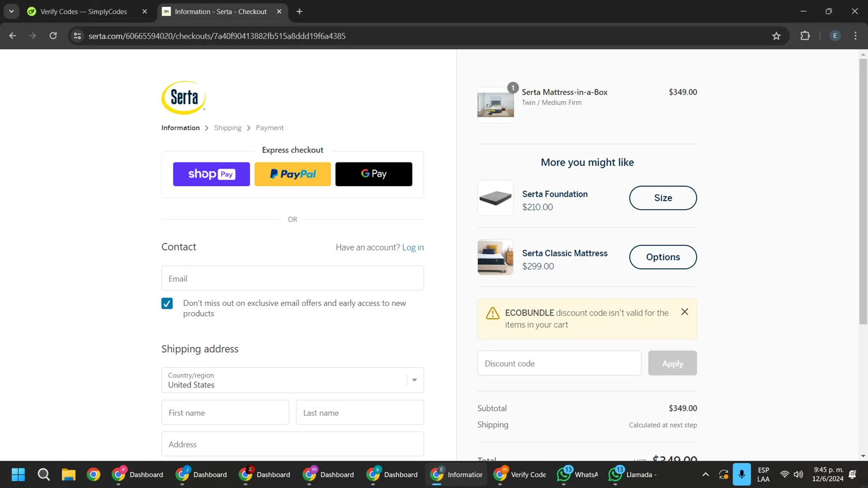Switch to Verify Codes — SimplyCodes tab

point(83,12)
